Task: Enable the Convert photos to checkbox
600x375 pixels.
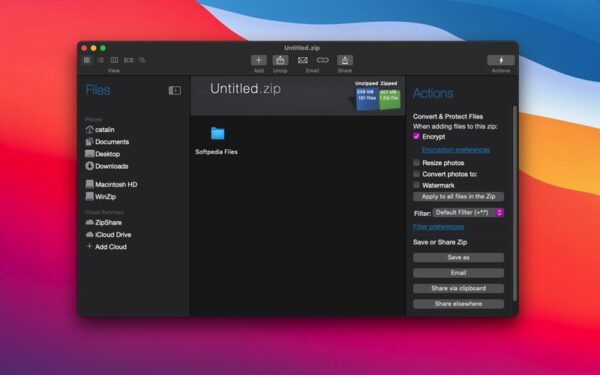Action: pyautogui.click(x=416, y=174)
